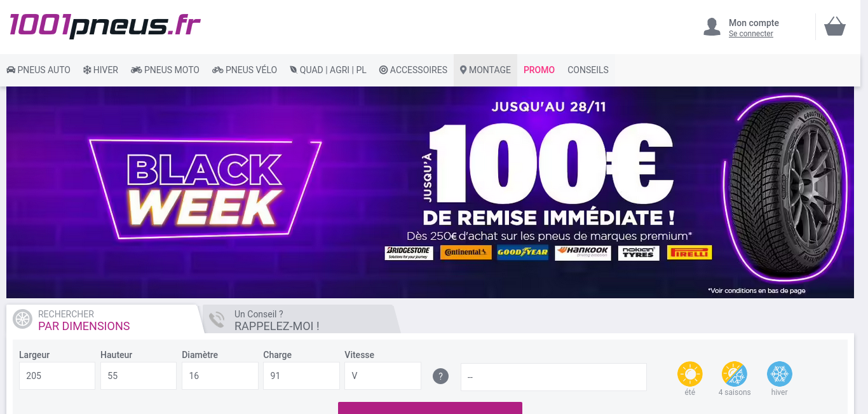Click the Hankook brand logo
Screen dimensions: 868x414
pos(583,253)
